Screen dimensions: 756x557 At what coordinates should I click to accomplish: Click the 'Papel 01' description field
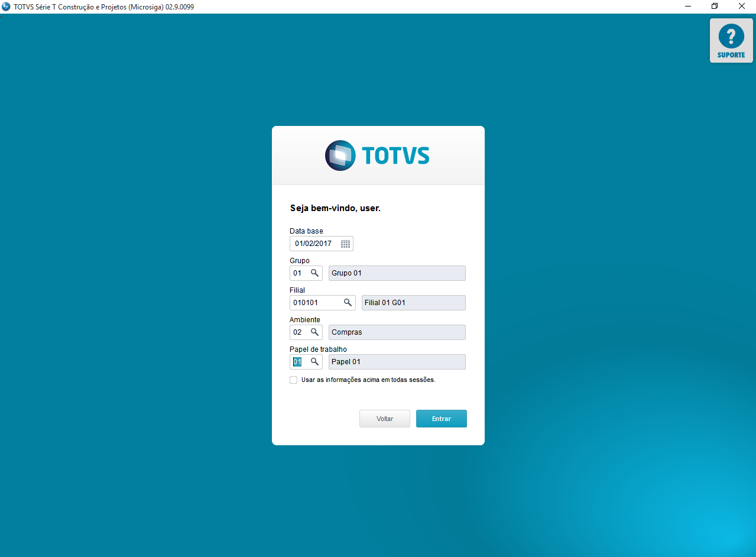coord(397,362)
